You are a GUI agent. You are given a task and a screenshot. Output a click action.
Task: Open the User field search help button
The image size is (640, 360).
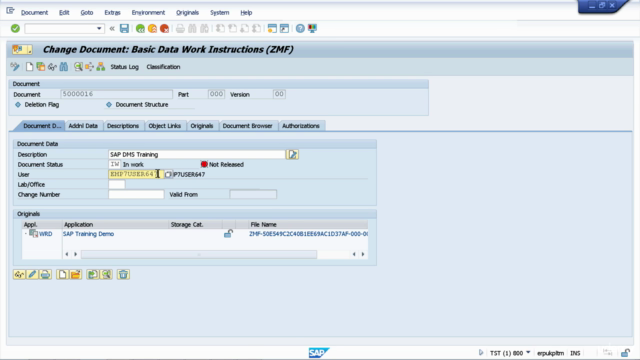(x=168, y=174)
